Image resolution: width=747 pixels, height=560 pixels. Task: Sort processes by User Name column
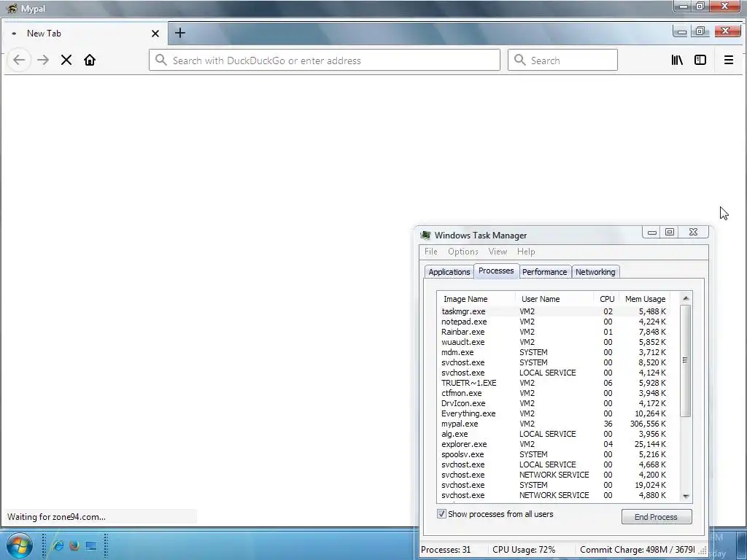(x=554, y=299)
